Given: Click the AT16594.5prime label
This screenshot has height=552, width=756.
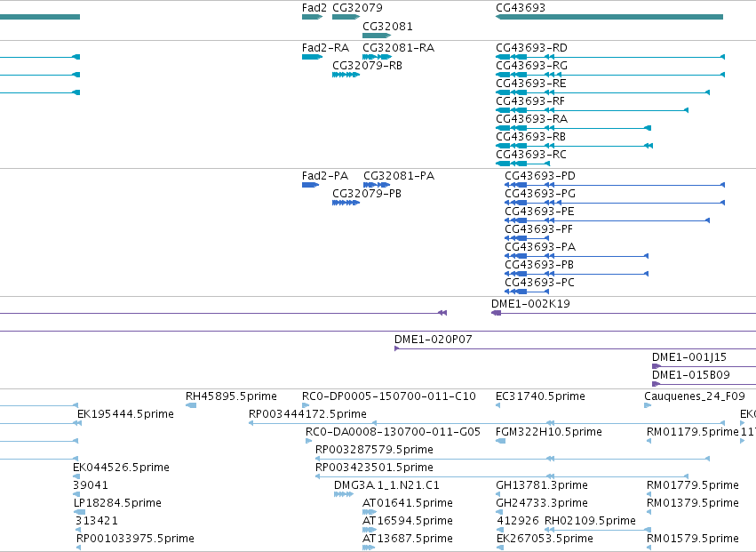Looking at the screenshot, I should click(x=408, y=522).
